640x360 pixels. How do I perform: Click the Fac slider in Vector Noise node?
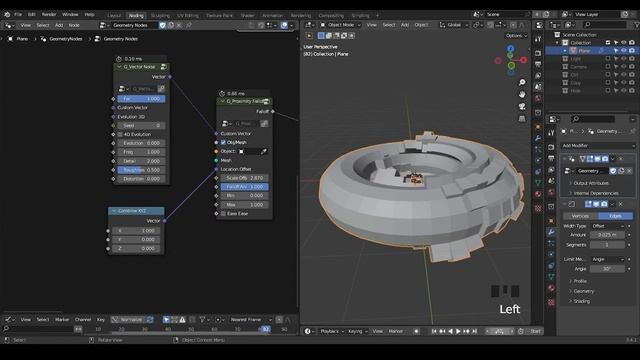click(141, 99)
